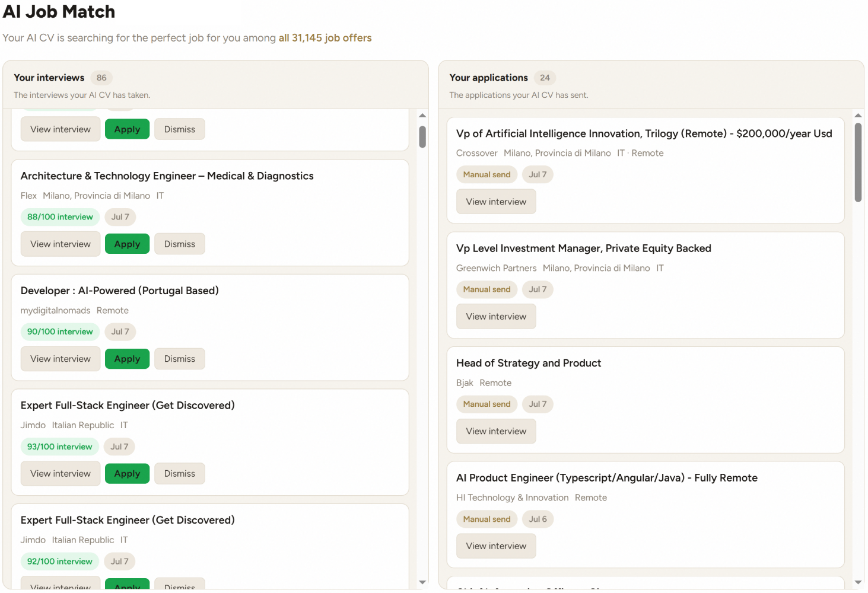Open Vp Level Investment Manager job title

tap(583, 248)
